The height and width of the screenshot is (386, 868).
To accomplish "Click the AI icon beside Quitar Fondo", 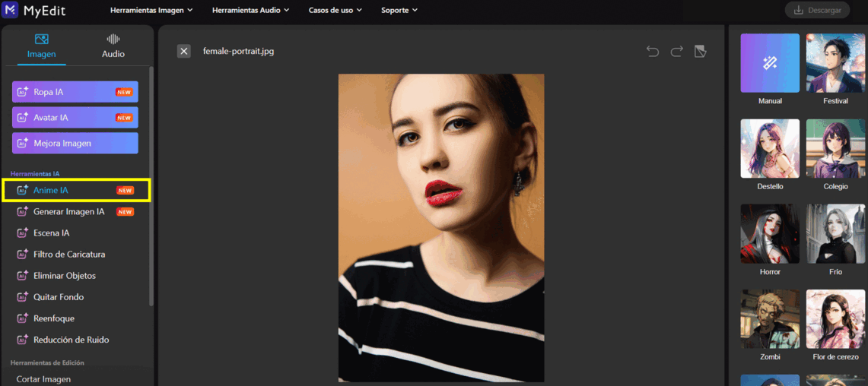I will point(23,297).
